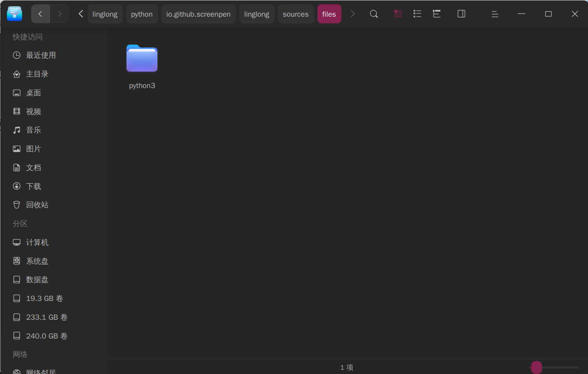This screenshot has height=374, width=588.
Task: Close the file manager window
Action: [575, 14]
